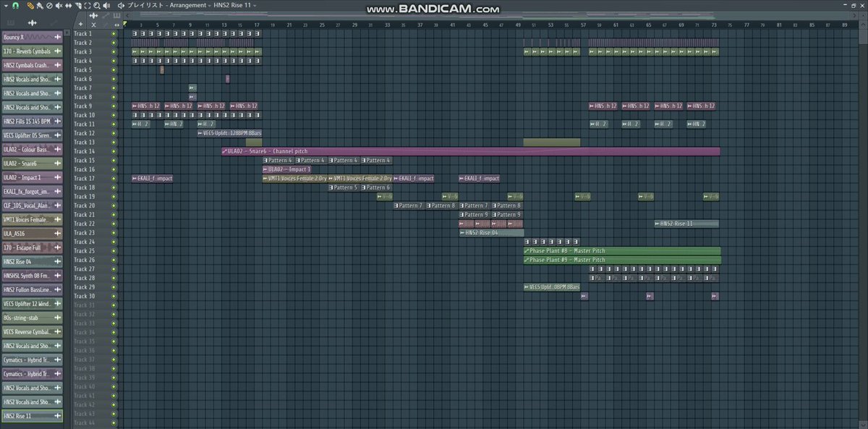This screenshot has width=868, height=429.
Task: Click waveform icon above track header
Action: [93, 15]
